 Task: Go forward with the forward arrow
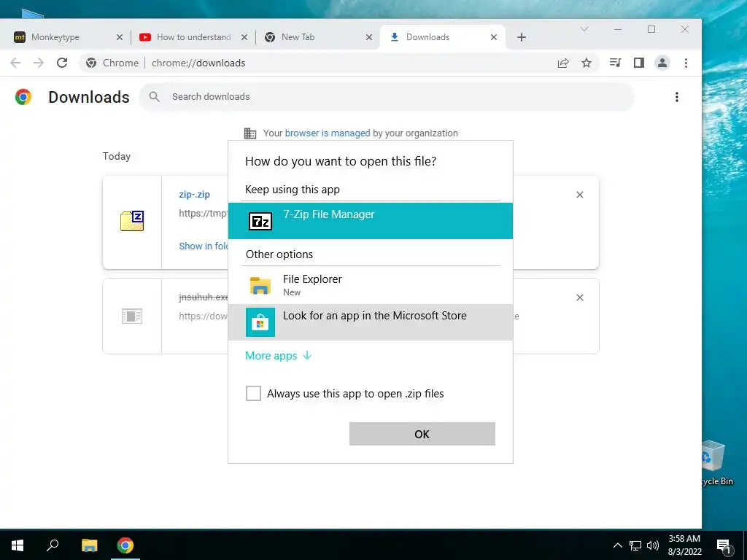click(39, 63)
